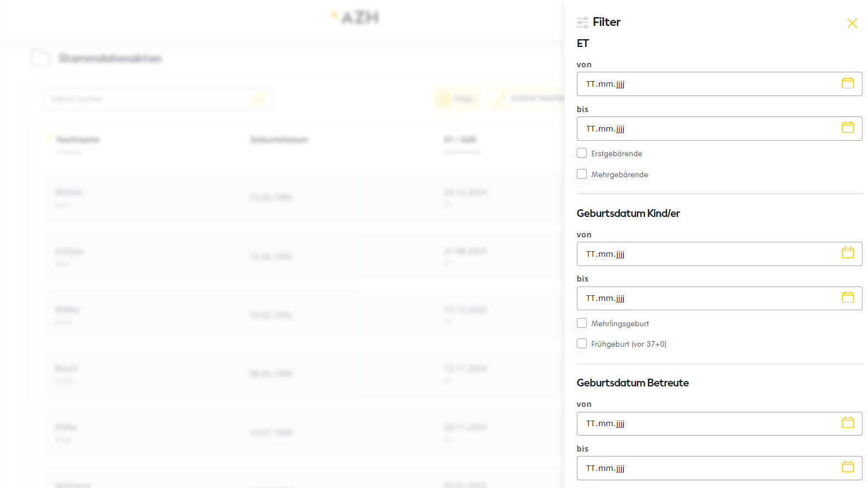The image size is (868, 488).
Task: Close the Filter panel with X
Action: [852, 23]
